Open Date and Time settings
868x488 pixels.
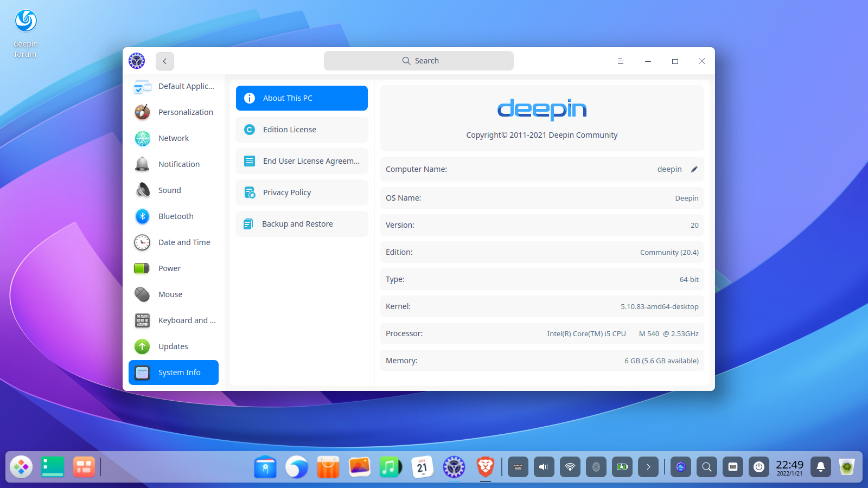tap(174, 242)
